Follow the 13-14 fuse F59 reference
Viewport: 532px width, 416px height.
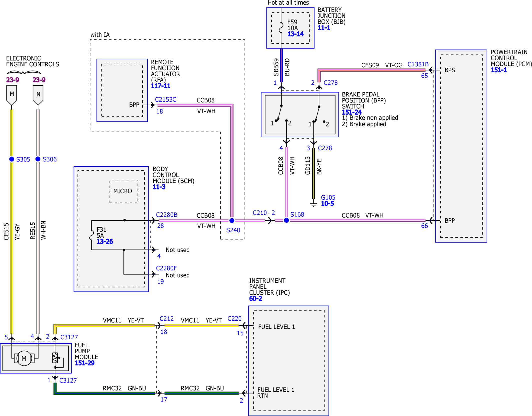tap(295, 34)
